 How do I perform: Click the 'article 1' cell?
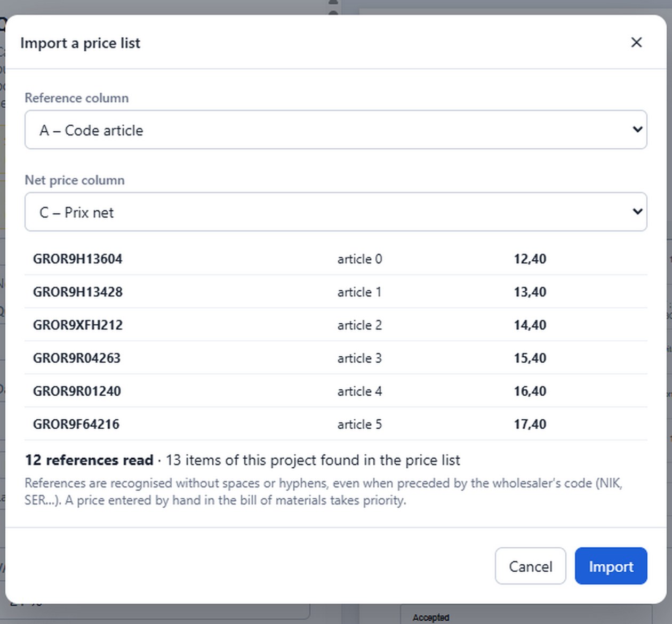pyautogui.click(x=359, y=292)
